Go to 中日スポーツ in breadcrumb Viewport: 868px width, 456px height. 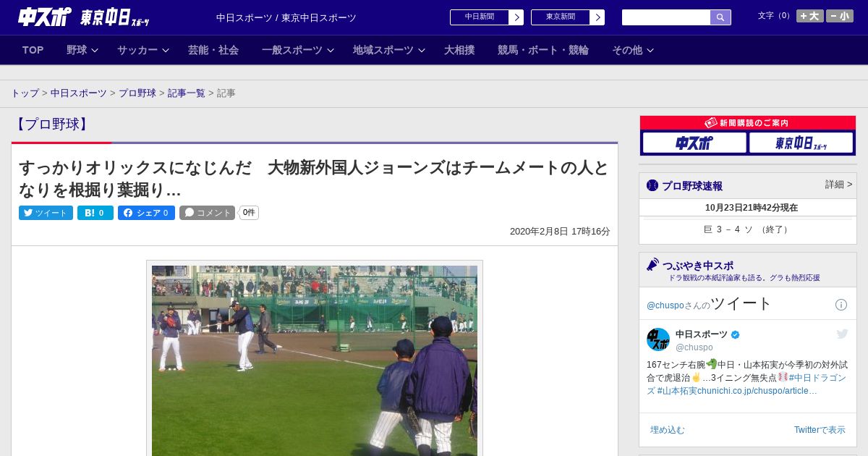(79, 93)
